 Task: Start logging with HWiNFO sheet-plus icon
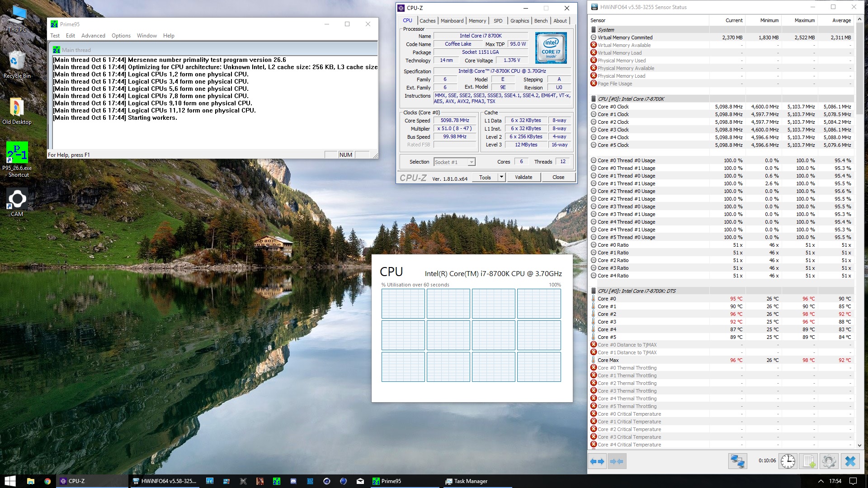tap(809, 461)
